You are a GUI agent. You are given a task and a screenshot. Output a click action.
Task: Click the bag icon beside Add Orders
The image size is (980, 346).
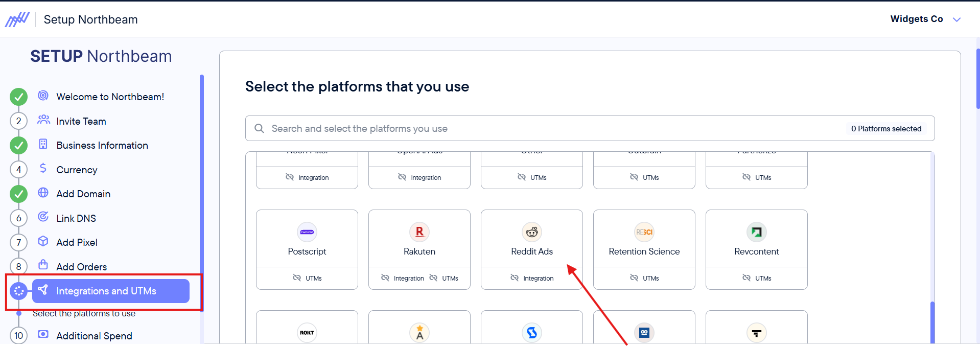(43, 265)
